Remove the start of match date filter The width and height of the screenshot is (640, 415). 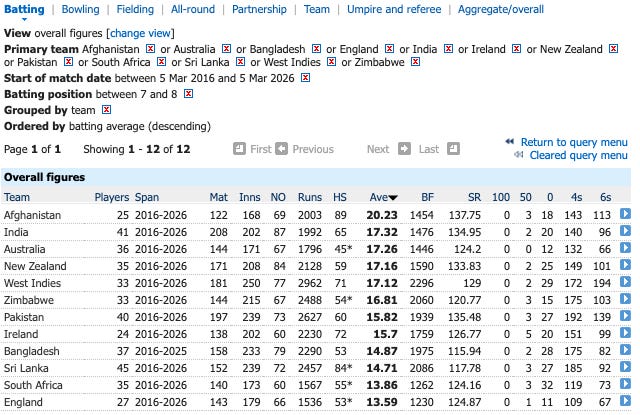305,78
